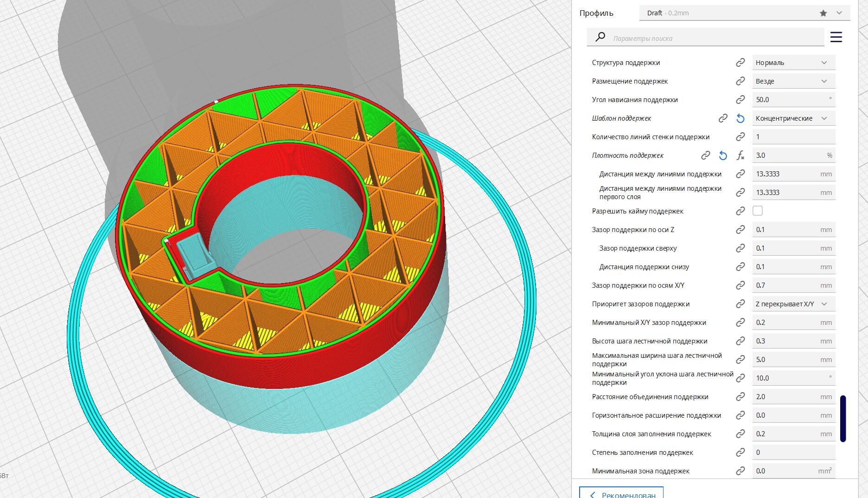
Task: Click the star icon in profile bar
Action: pyautogui.click(x=823, y=13)
